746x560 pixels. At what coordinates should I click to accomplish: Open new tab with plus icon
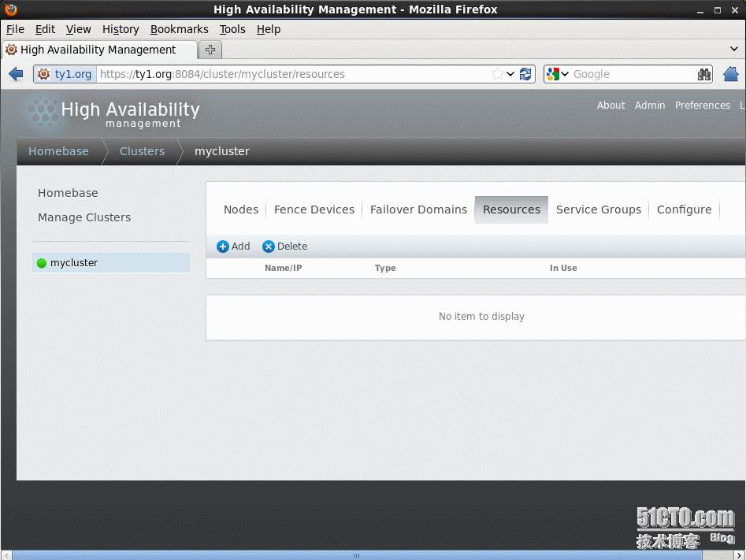click(x=210, y=50)
